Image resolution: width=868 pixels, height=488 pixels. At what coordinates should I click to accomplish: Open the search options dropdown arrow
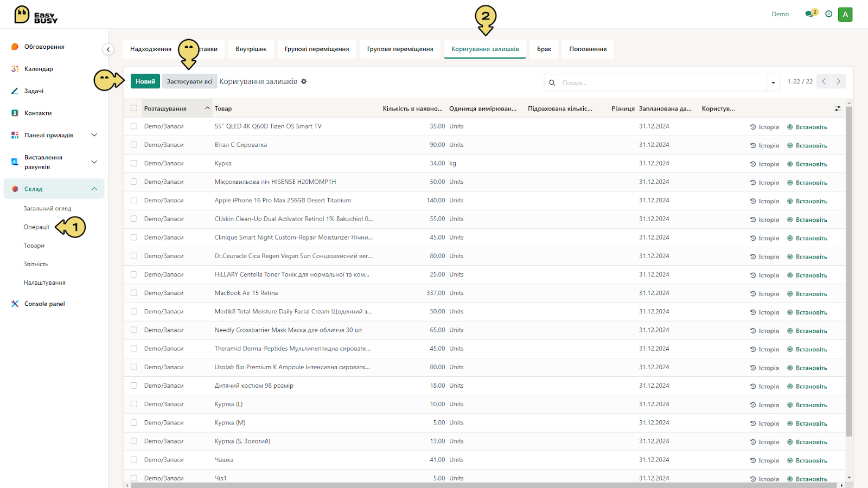[773, 83]
